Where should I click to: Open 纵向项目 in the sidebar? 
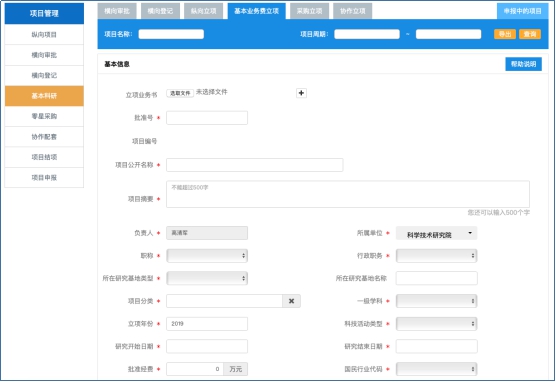coord(44,34)
